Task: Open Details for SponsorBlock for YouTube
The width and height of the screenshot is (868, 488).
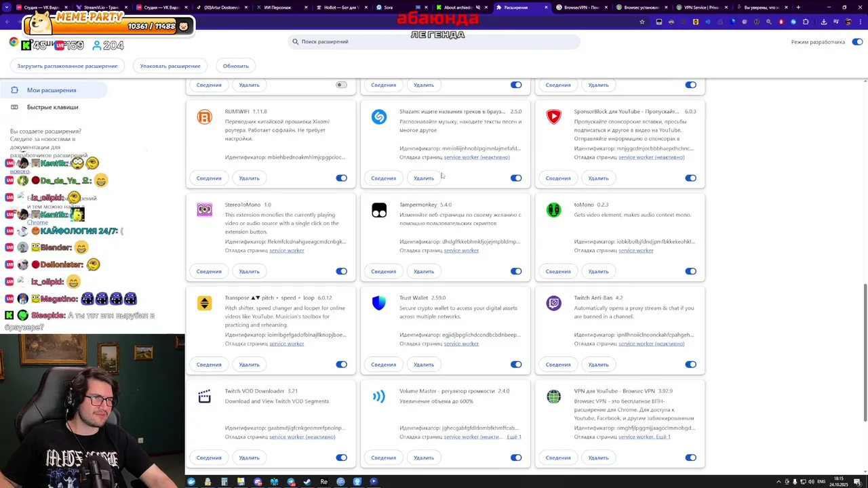Action: click(558, 178)
